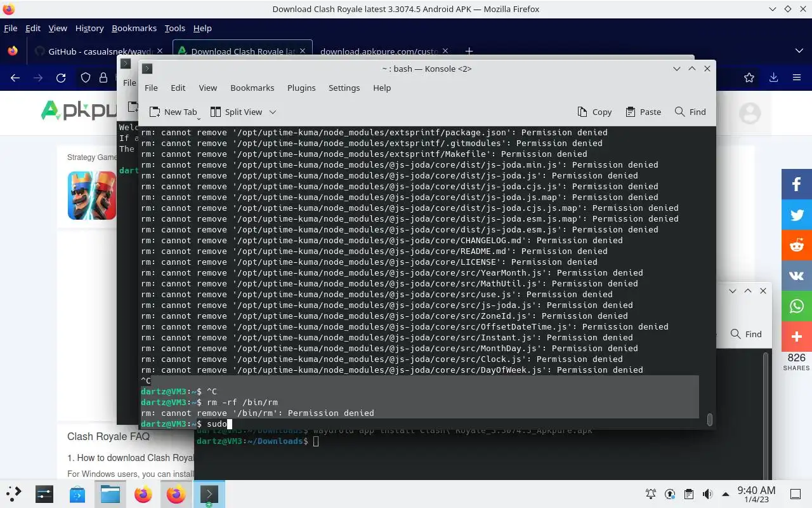
Task: Open Firefox File menu
Action: click(x=11, y=28)
